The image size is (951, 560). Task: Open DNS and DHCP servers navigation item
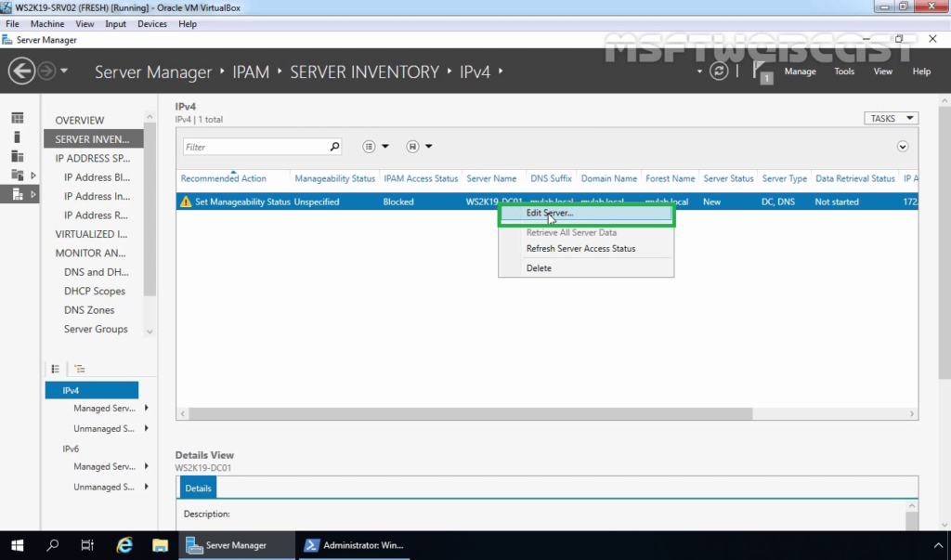pyautogui.click(x=97, y=272)
